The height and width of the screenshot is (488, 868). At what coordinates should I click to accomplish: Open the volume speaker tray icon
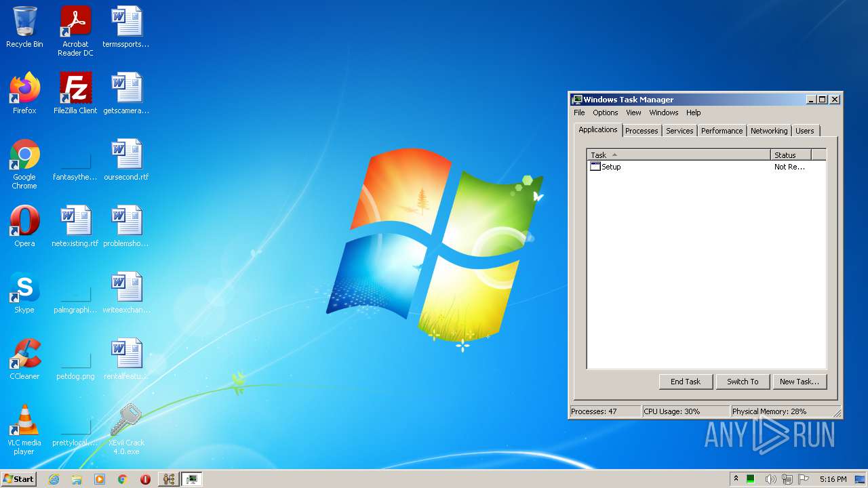click(770, 479)
